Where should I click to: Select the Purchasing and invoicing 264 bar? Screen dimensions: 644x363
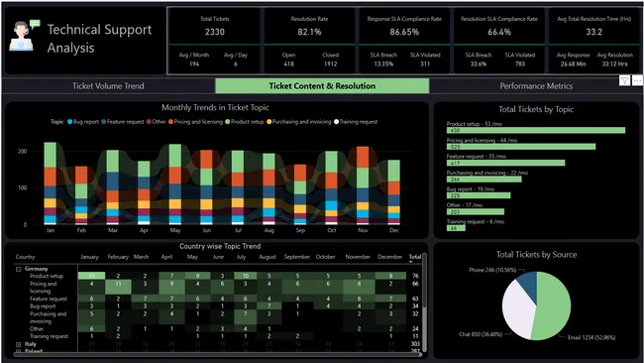tap(484, 180)
